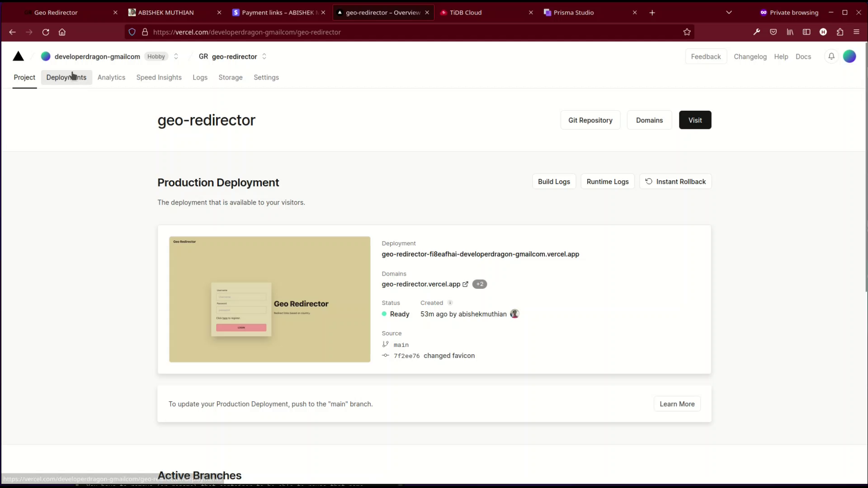Open the notifications bell

[831, 56]
